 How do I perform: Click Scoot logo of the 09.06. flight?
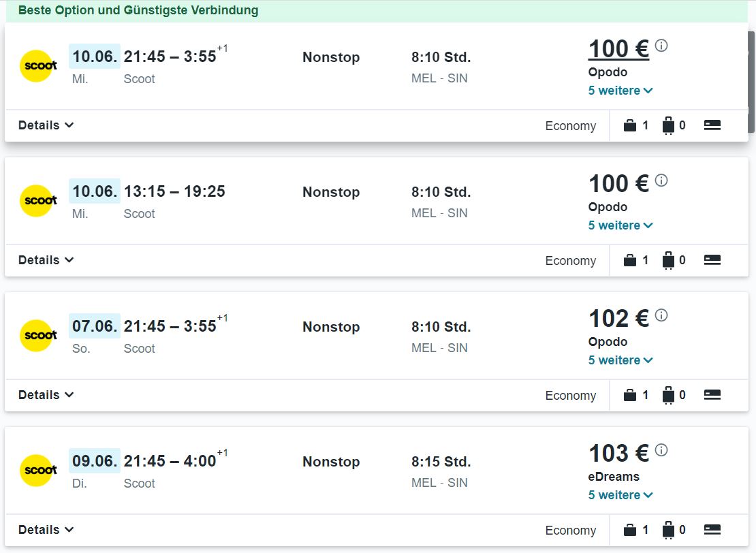pos(38,470)
